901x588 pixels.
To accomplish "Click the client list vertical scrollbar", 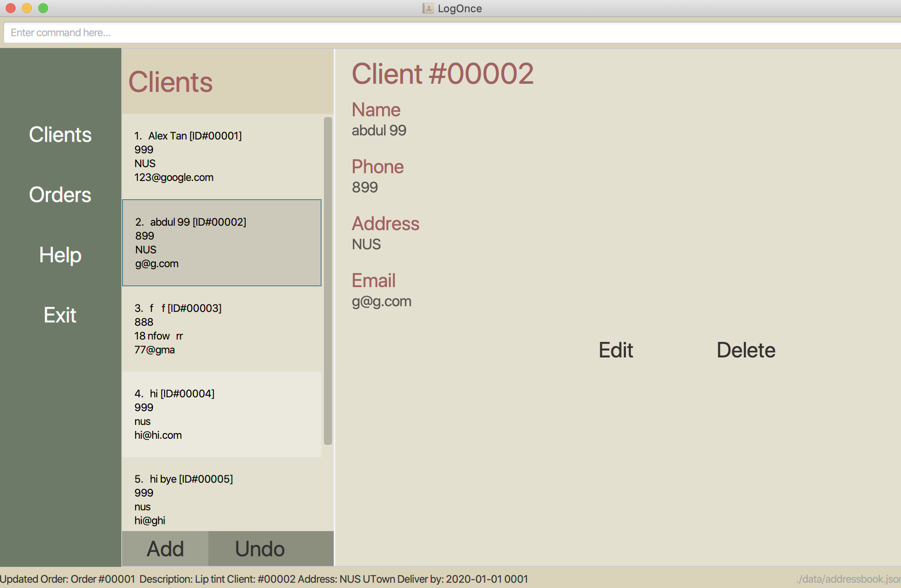I will pos(328,281).
